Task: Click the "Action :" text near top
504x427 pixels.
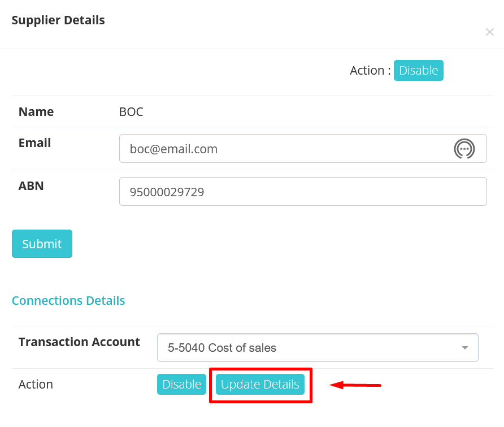Action: coord(370,71)
